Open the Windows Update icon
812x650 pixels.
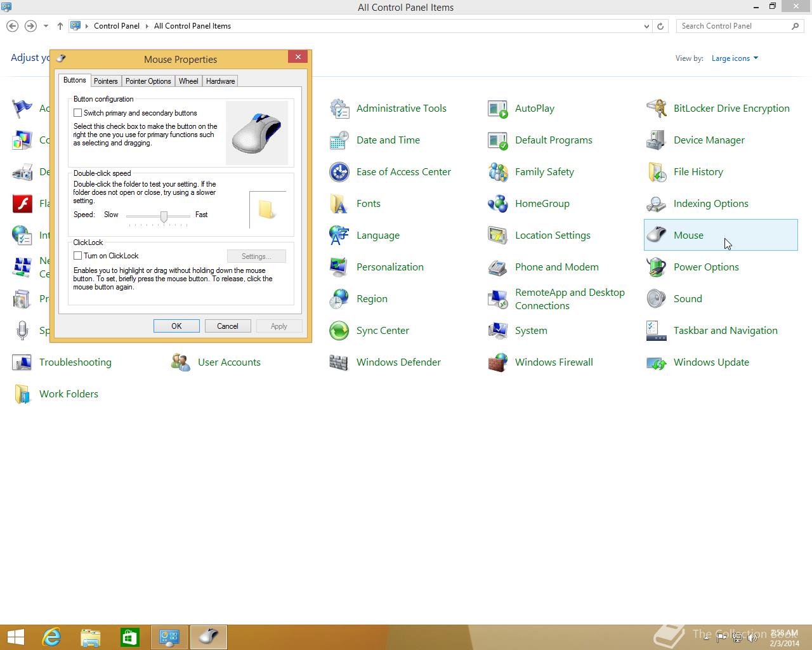(657, 362)
